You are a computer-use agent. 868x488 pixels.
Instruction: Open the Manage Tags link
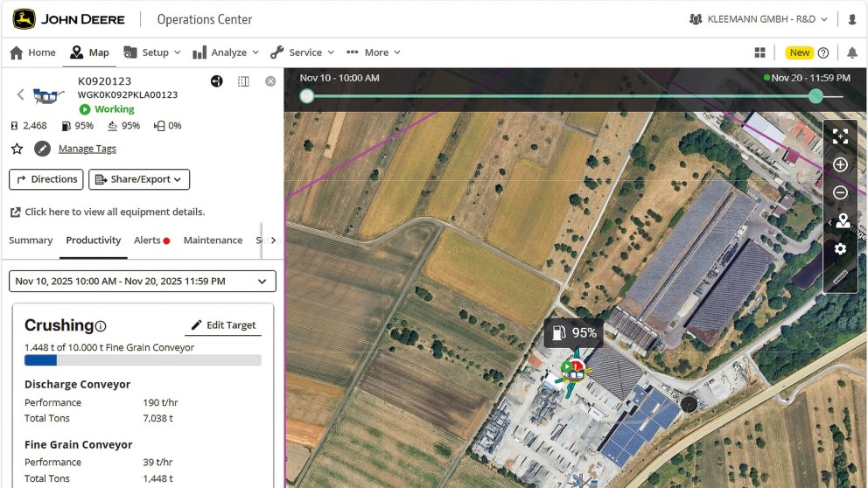(87, 149)
